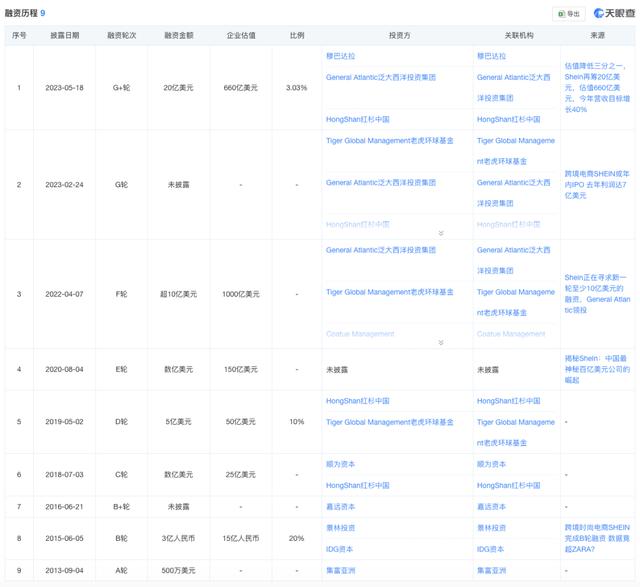640x587 pixels.
Task: Open 顺为资本 in the 关联机构 column
Action: [491, 464]
